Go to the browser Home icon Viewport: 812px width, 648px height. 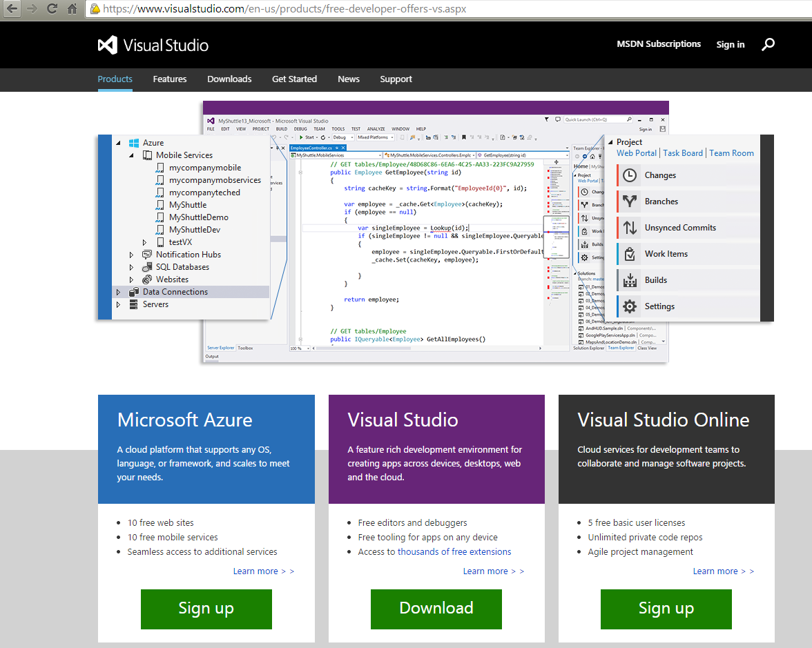click(x=72, y=9)
